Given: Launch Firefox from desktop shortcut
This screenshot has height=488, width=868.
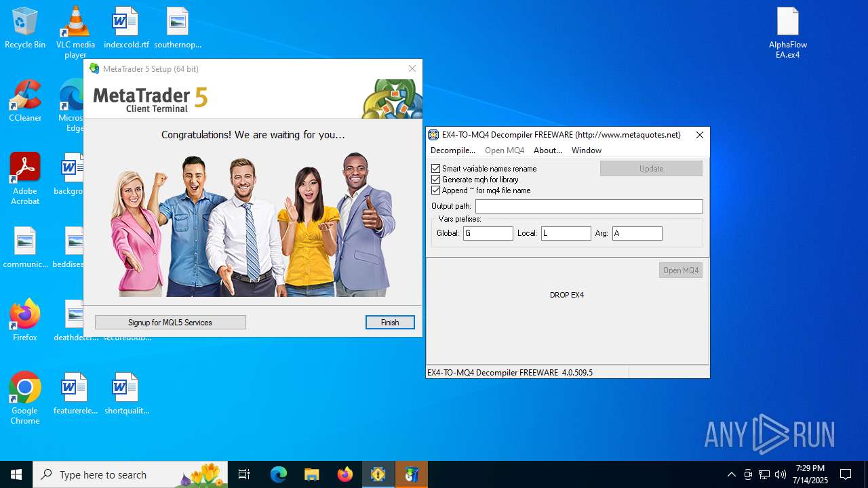Looking at the screenshot, I should click(25, 321).
